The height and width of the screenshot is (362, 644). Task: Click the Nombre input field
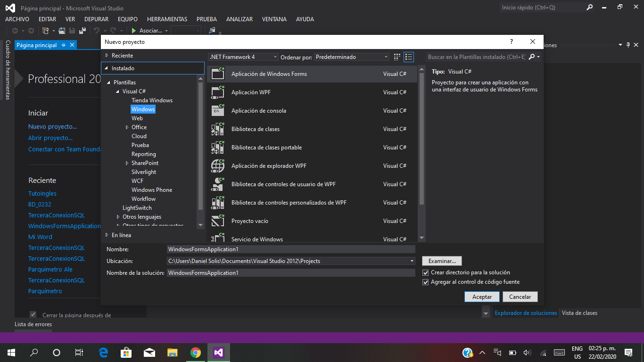[x=291, y=249]
